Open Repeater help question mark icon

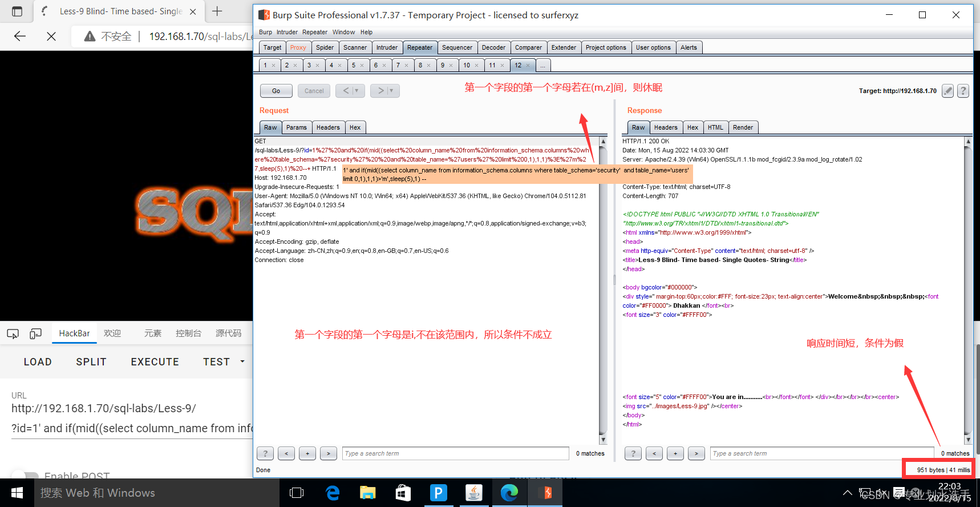click(x=963, y=91)
